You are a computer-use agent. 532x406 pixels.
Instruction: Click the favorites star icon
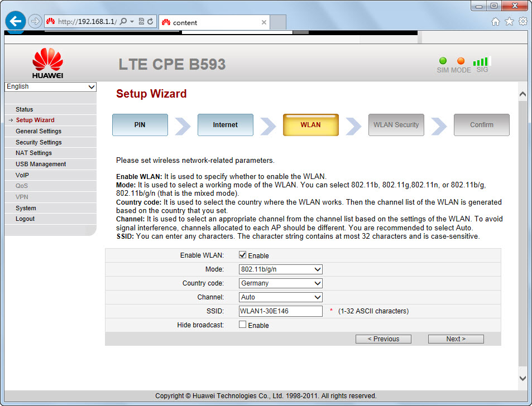pyautogui.click(x=509, y=21)
